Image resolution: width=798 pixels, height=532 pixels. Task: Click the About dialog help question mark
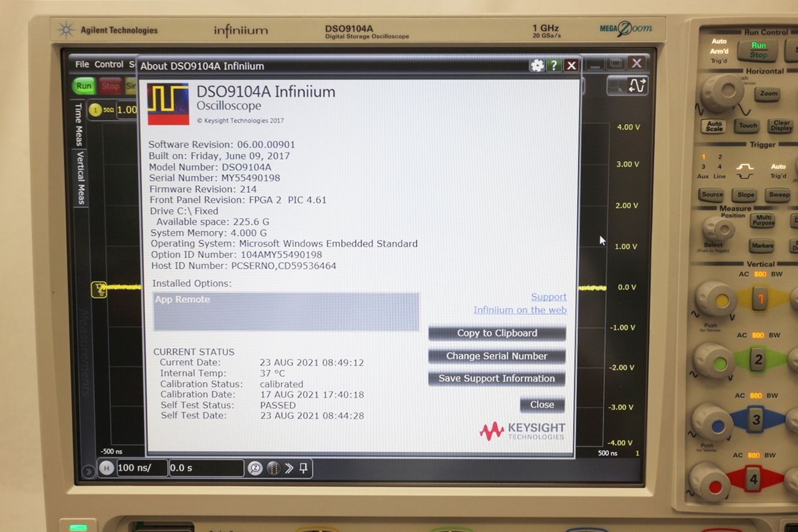(554, 65)
